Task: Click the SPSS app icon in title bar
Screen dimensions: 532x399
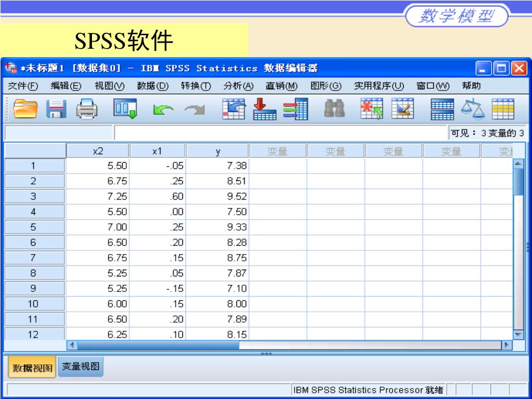Action: pos(11,68)
